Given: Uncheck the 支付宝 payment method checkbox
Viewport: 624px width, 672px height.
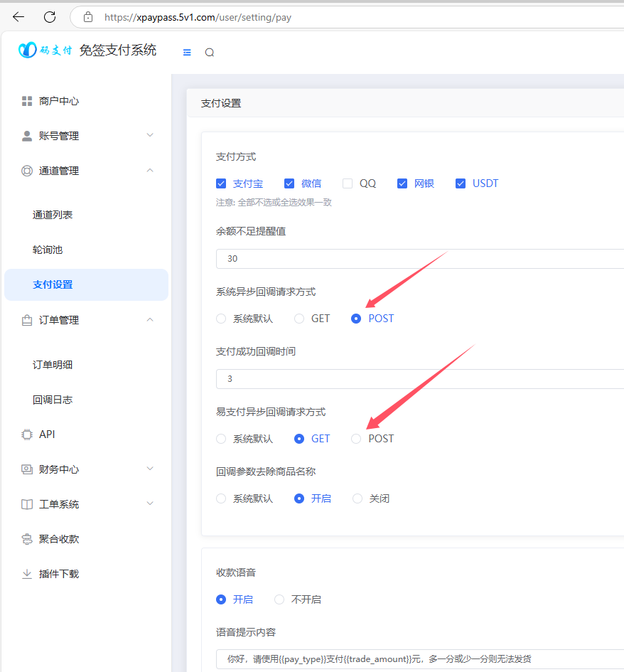Looking at the screenshot, I should coord(221,183).
